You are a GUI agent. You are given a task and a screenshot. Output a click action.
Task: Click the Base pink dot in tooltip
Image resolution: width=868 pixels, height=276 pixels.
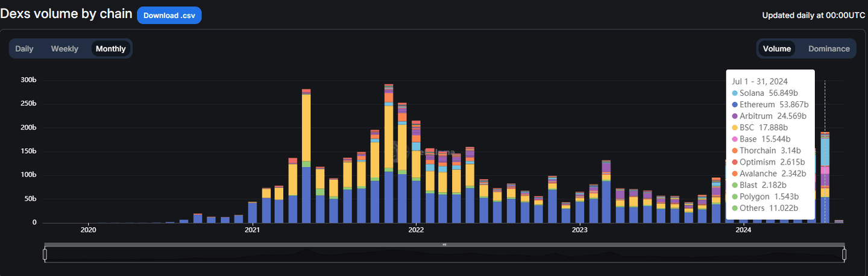tap(735, 139)
